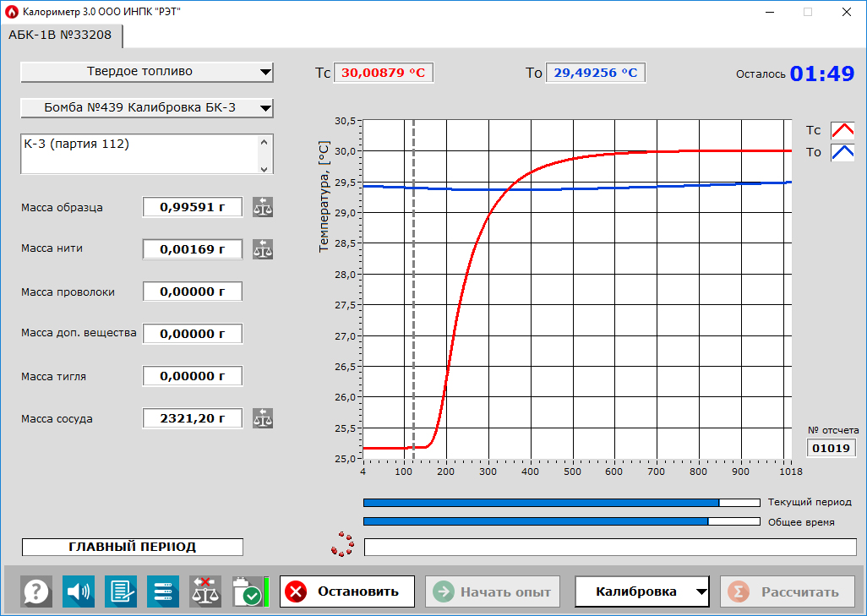Open the report document with pen icon
Screen dimensions: 867x616
(121, 591)
